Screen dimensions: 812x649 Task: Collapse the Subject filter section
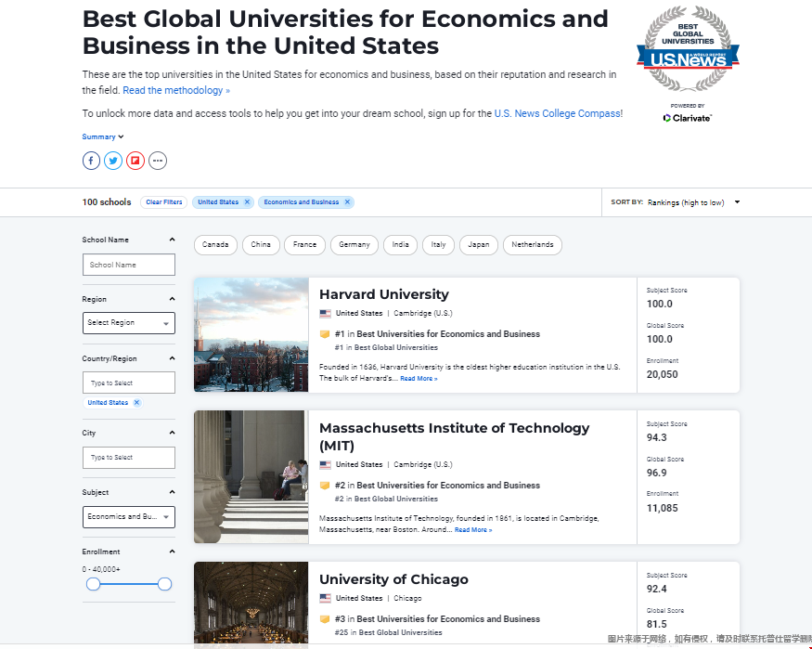click(172, 492)
